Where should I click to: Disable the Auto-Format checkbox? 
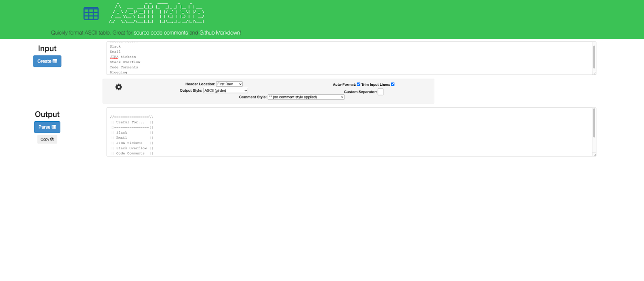pyautogui.click(x=359, y=84)
